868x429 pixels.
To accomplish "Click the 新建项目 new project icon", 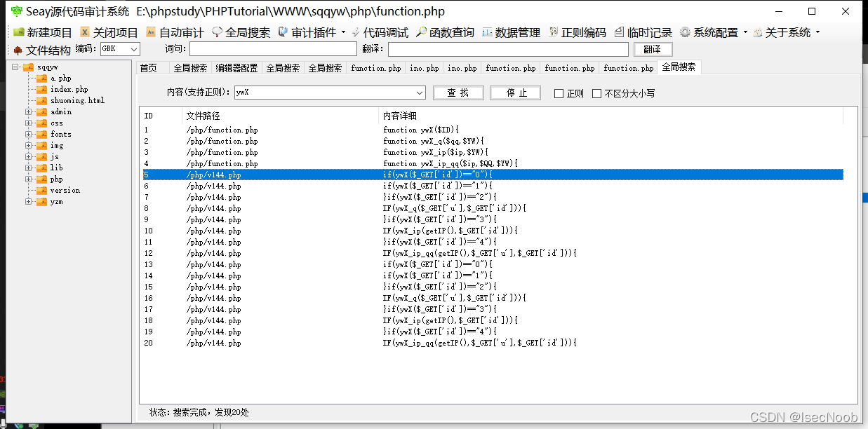I will [18, 32].
